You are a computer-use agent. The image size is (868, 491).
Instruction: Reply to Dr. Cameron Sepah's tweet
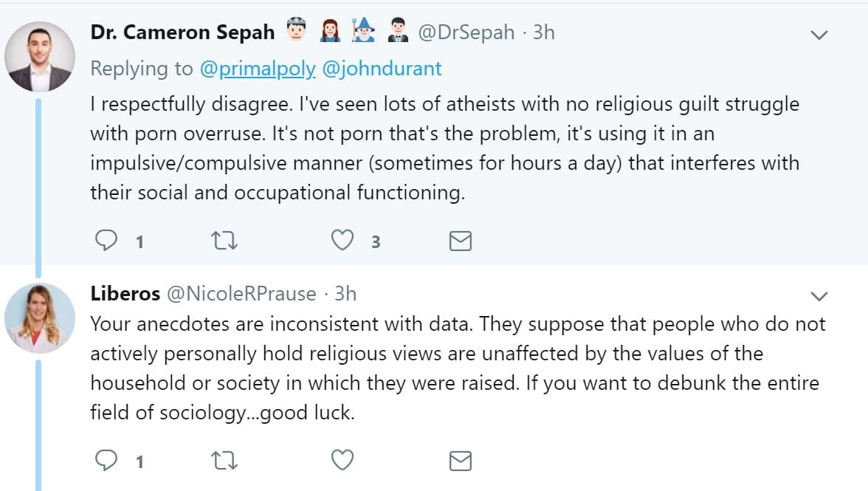click(108, 241)
